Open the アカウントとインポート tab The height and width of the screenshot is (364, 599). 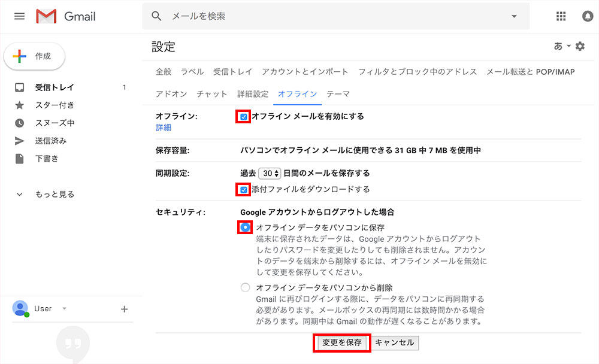pos(305,72)
